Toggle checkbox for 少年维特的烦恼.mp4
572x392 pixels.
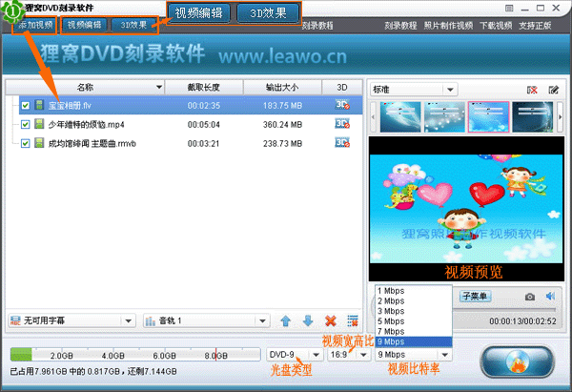tap(25, 124)
